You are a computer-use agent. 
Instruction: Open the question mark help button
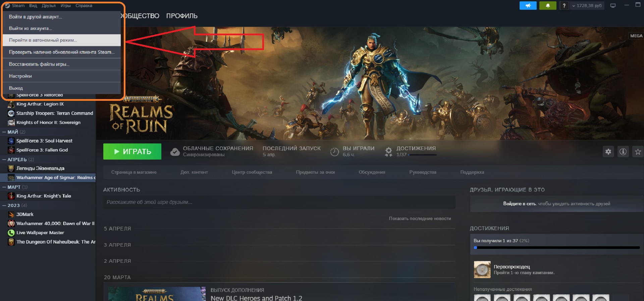point(564,6)
